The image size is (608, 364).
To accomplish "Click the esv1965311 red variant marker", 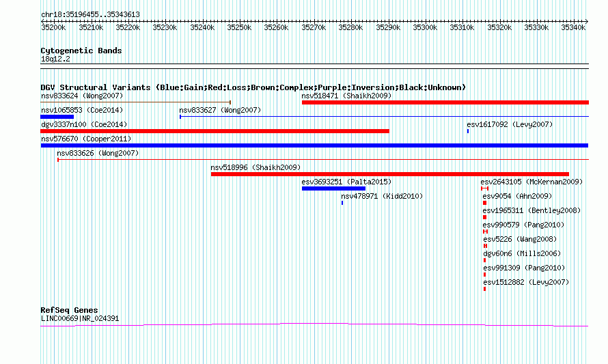I will click(485, 217).
